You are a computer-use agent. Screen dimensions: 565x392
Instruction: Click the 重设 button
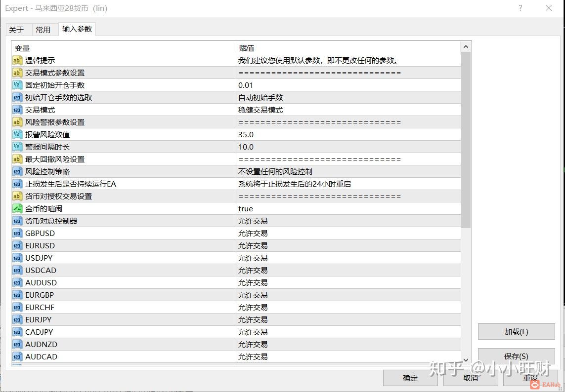click(530, 378)
